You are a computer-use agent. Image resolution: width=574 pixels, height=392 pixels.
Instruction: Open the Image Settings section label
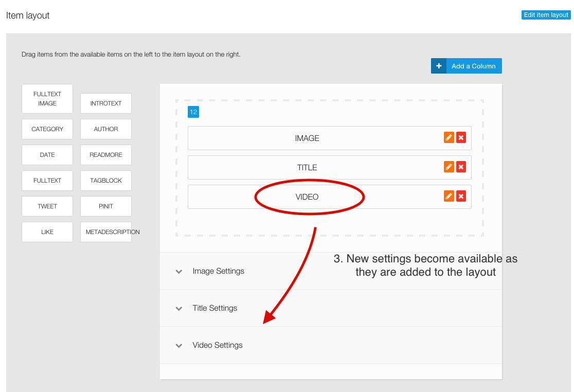[218, 271]
